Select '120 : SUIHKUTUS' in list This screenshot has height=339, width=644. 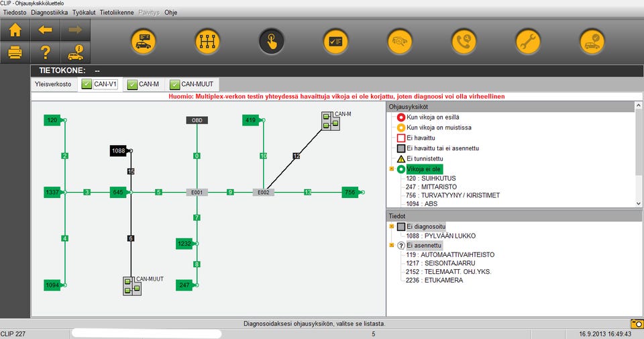[431, 179]
